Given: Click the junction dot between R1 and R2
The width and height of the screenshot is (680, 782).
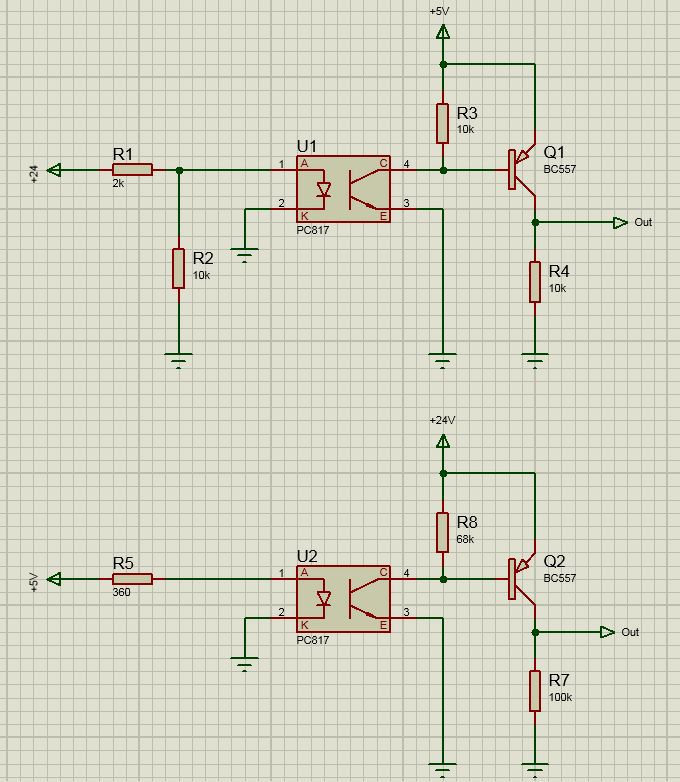Looking at the screenshot, I should click(x=180, y=171).
